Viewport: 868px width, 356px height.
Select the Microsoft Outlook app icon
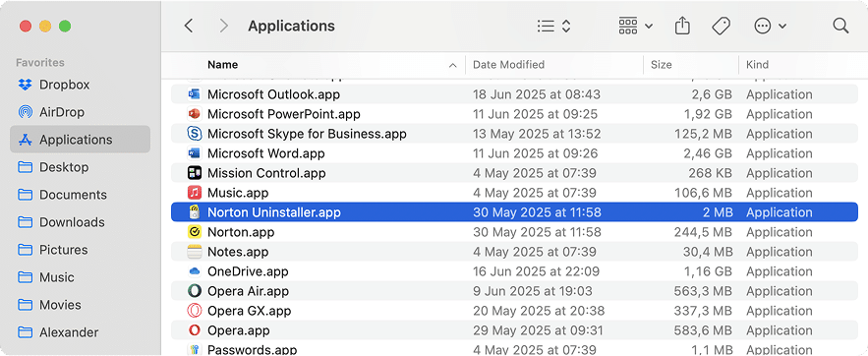[195, 94]
